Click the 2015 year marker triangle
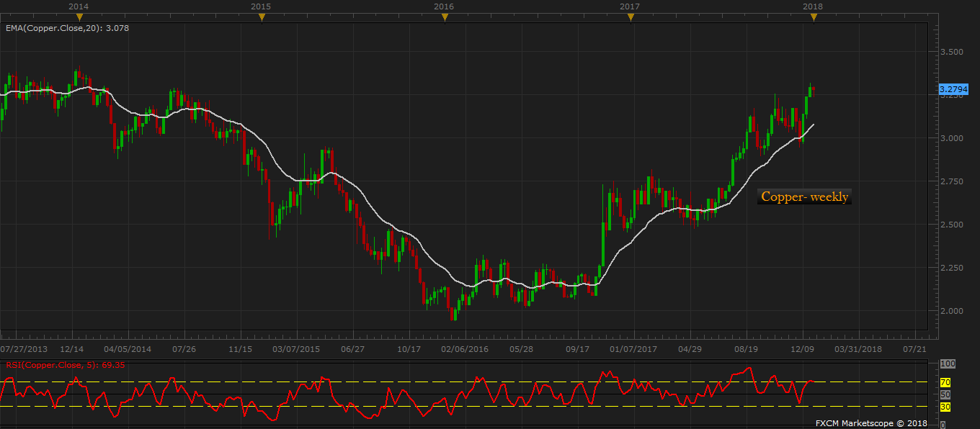This screenshot has width=980, height=429. point(261,18)
